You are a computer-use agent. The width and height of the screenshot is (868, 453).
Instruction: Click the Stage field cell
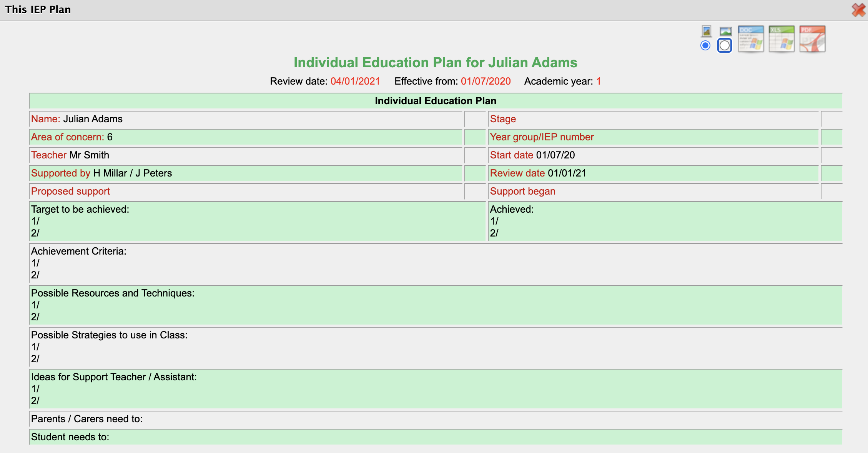(x=653, y=119)
